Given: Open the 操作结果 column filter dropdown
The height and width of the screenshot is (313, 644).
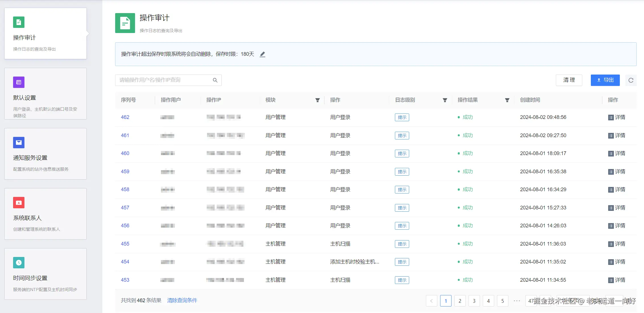Looking at the screenshot, I should (x=507, y=100).
